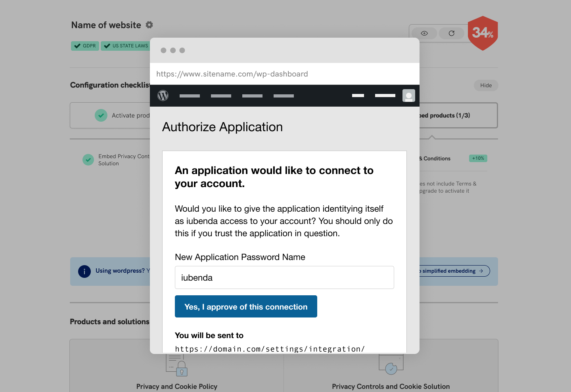The width and height of the screenshot is (571, 392).
Task: Open the first menu item in the admin bar
Action: point(190,96)
